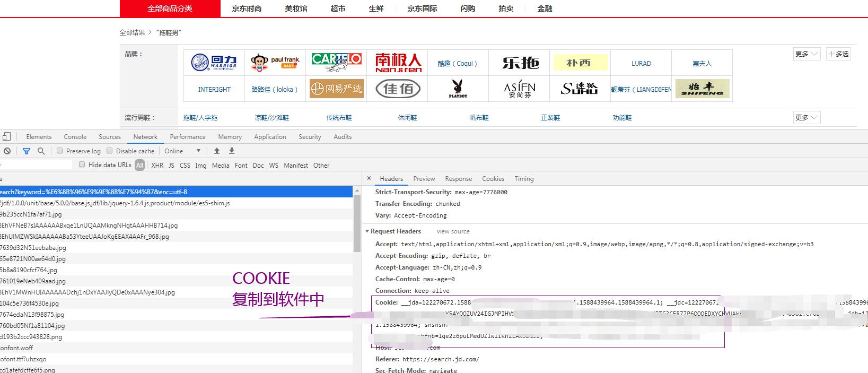Viewport: 868px width, 373px height.
Task: Select the 南极人 Nanjiren brand logo
Action: tap(398, 63)
